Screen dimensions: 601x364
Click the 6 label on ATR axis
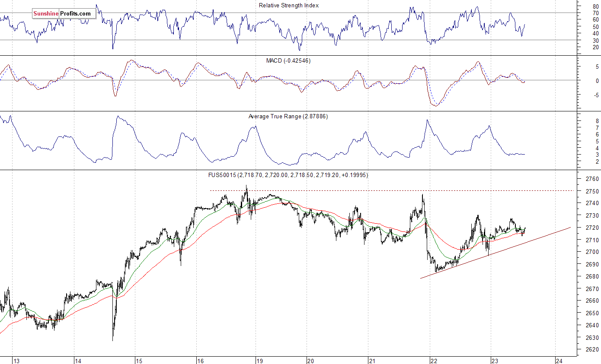tap(597, 135)
